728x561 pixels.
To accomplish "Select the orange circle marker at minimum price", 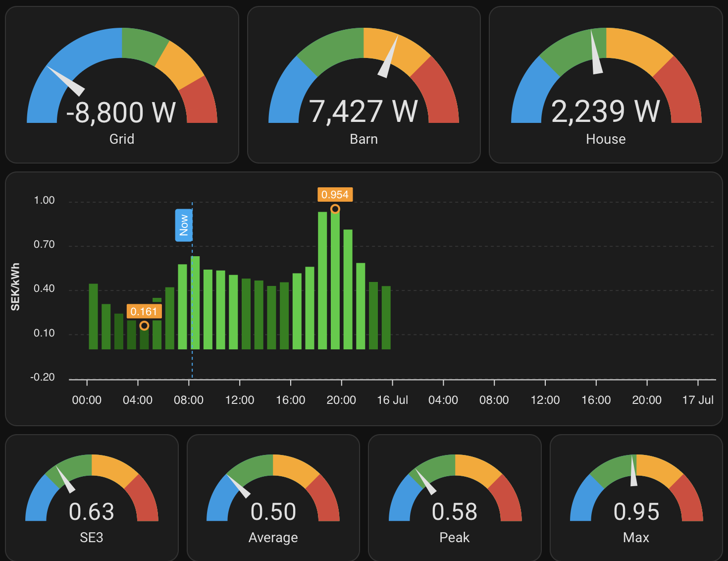I will [144, 326].
